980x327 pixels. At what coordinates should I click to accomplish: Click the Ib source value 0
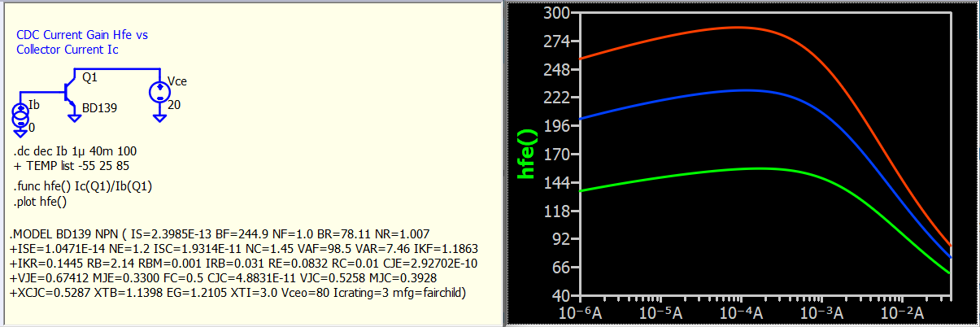click(x=32, y=128)
